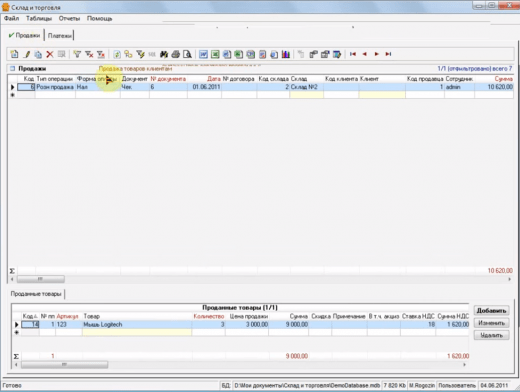Select the Розн продажа cell

55,87
